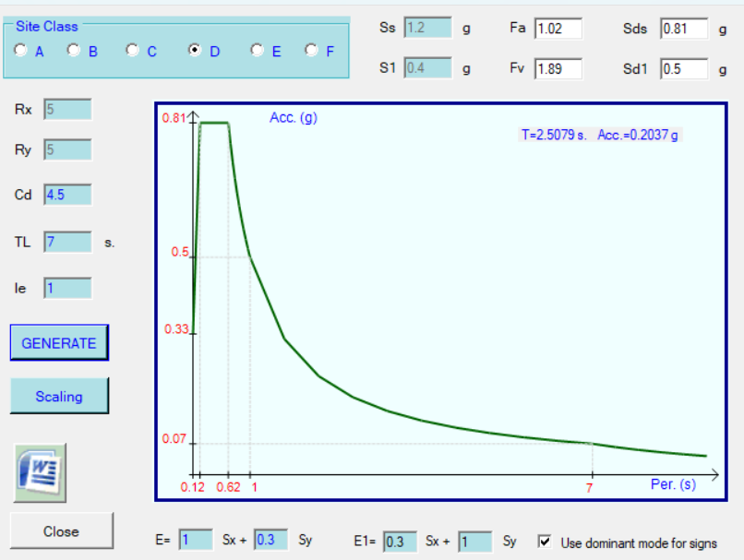
Task: Edit the Sds value field
Action: point(684,29)
